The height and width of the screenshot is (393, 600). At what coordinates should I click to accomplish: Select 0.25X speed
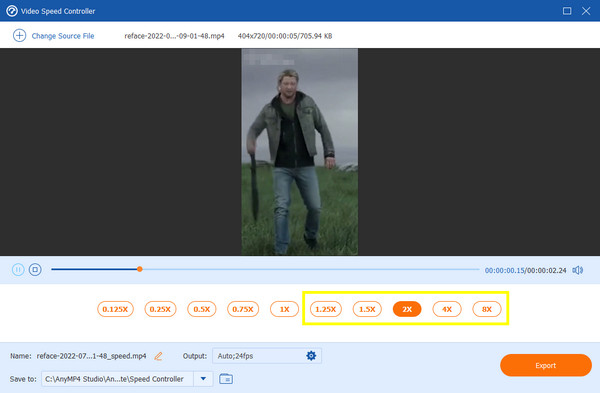[x=160, y=309]
